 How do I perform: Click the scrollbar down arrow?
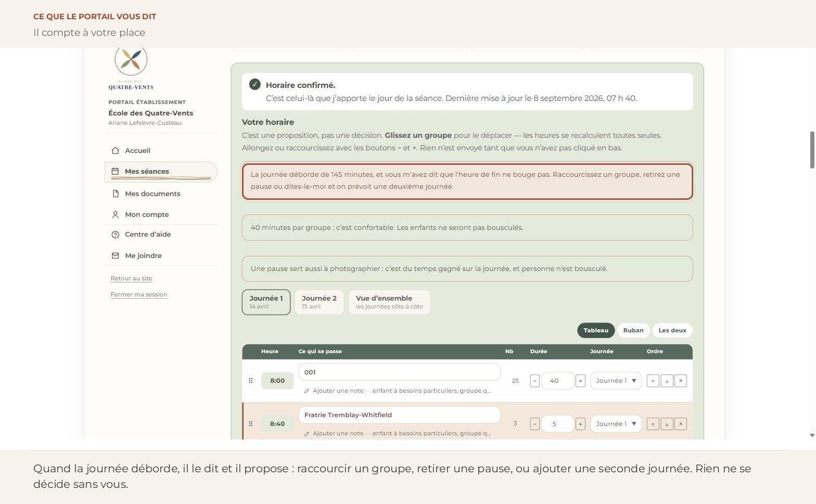coord(812,435)
